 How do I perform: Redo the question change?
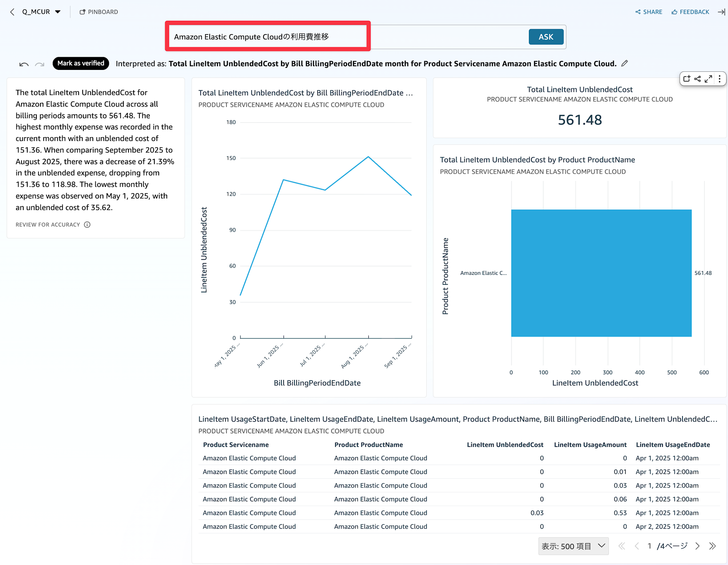pos(39,64)
